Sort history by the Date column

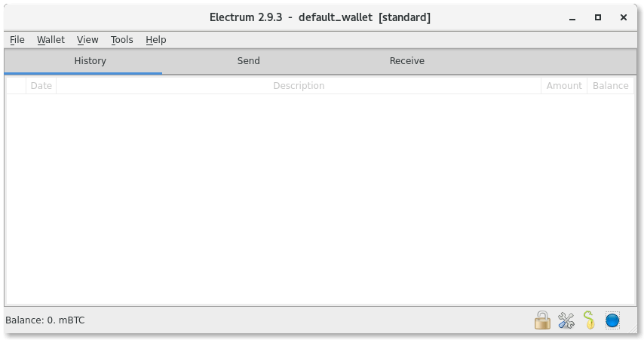pos(41,85)
